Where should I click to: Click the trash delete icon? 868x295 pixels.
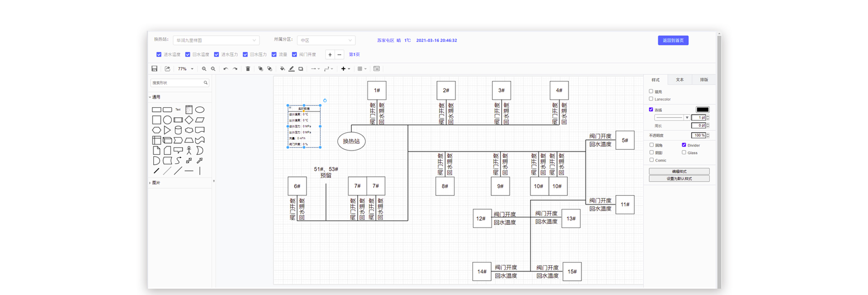coord(248,69)
